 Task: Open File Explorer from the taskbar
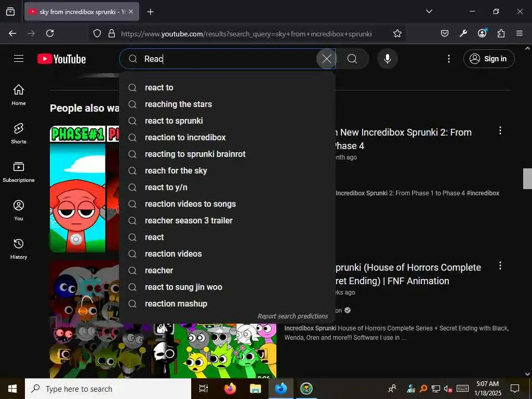(x=256, y=389)
